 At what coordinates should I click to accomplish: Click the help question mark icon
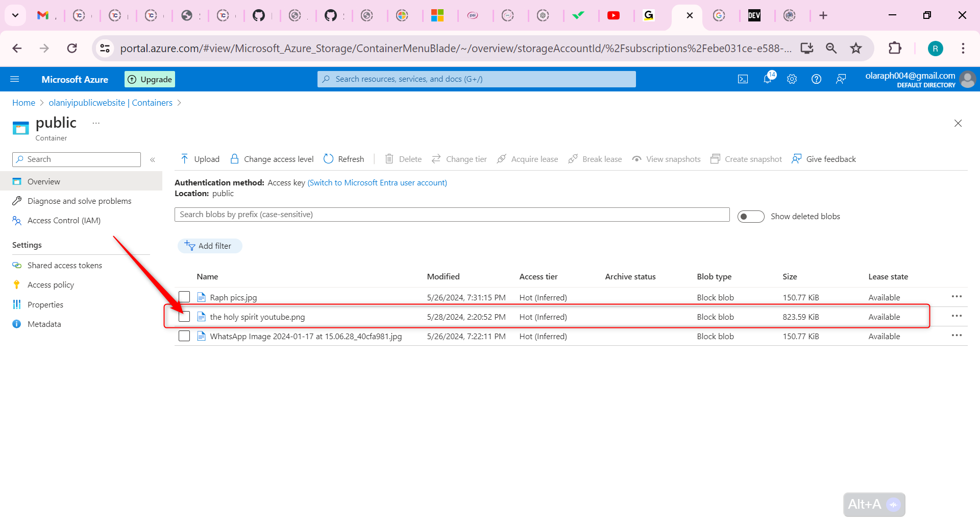[816, 79]
